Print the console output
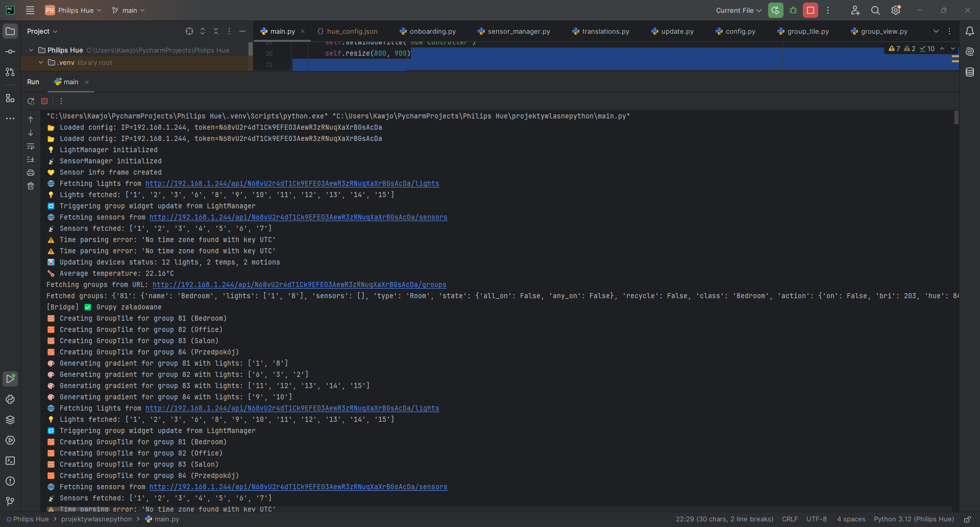This screenshot has height=527, width=980. [x=31, y=173]
